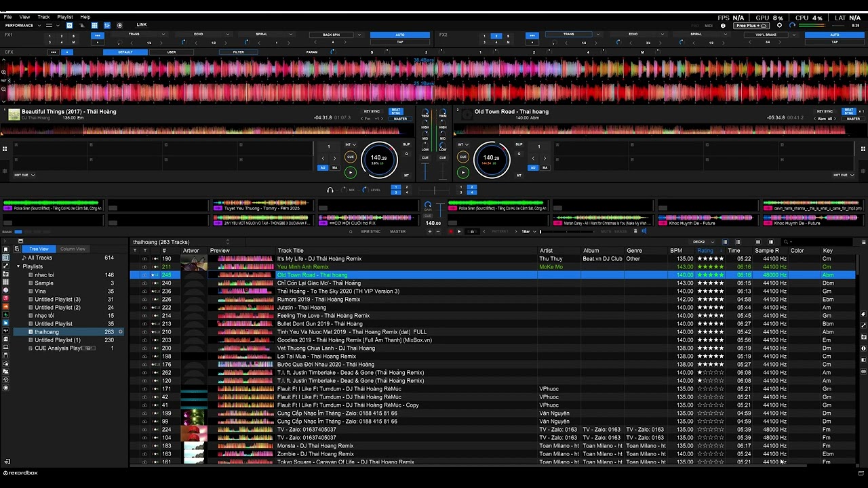Open the Track menu
The image size is (868, 488).
click(43, 17)
